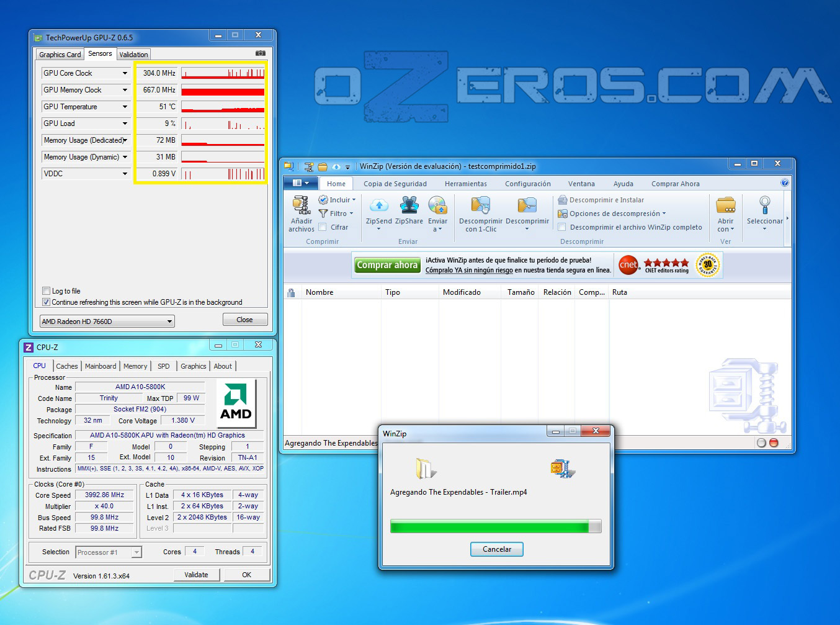Open the About tab in CPU-Z
The width and height of the screenshot is (840, 625).
point(223,366)
